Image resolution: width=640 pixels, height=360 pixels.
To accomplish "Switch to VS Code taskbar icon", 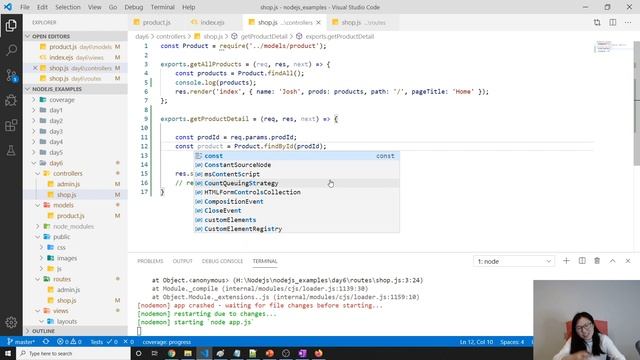I will (x=204, y=353).
